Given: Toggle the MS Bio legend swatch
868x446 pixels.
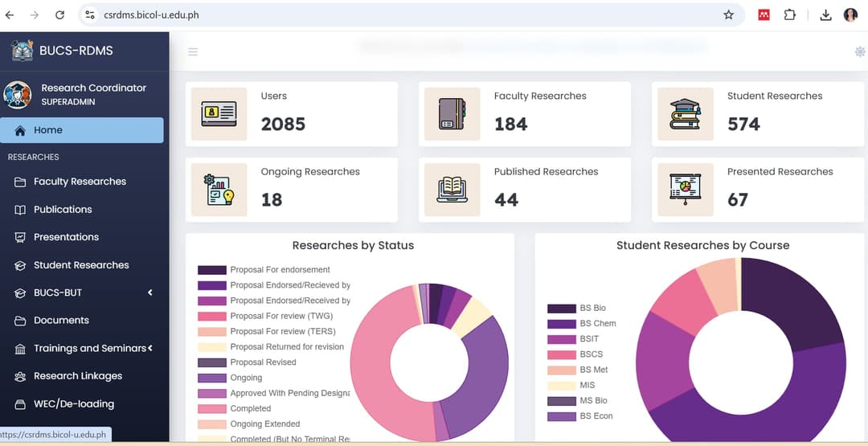Looking at the screenshot, I should (x=561, y=401).
